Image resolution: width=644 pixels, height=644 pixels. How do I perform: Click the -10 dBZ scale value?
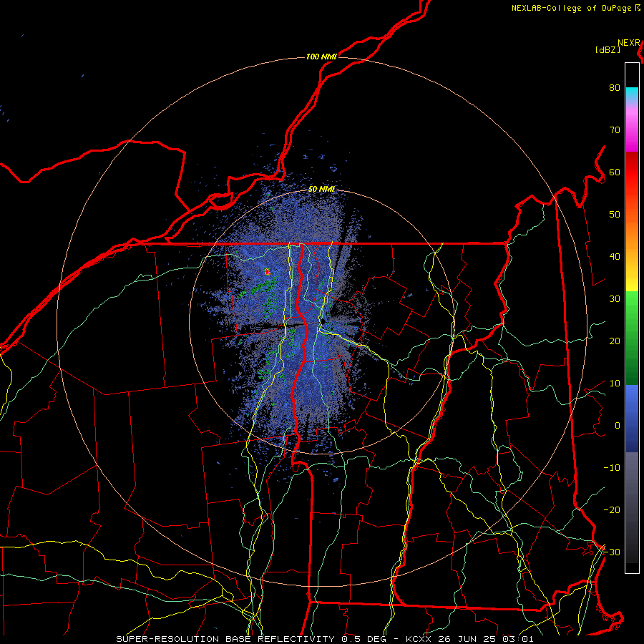[x=612, y=468]
